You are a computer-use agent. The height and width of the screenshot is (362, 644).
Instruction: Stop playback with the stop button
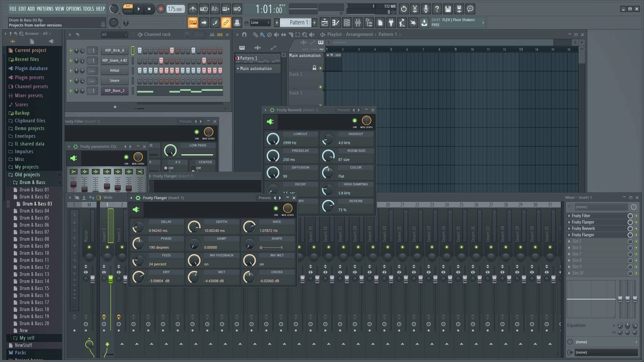coord(149,9)
